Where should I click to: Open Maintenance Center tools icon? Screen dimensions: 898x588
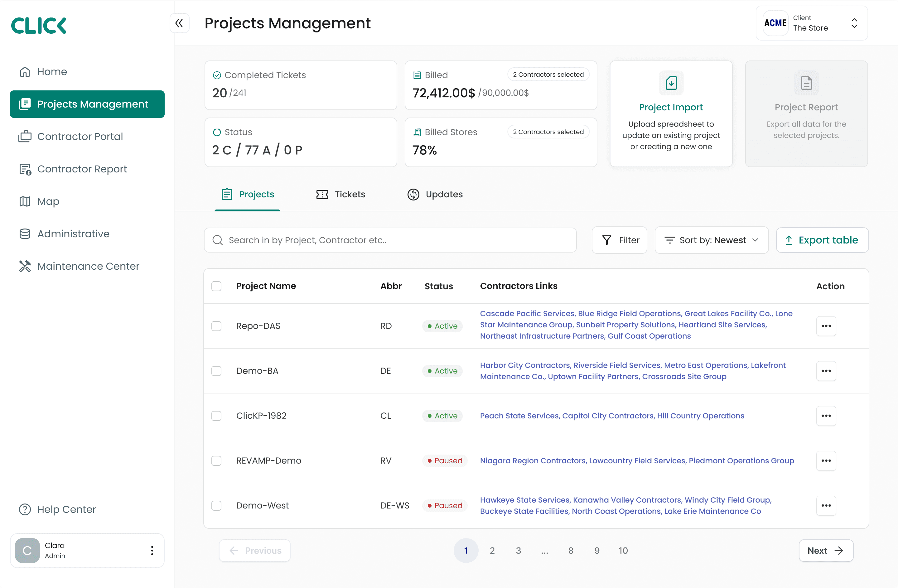coord(25,266)
